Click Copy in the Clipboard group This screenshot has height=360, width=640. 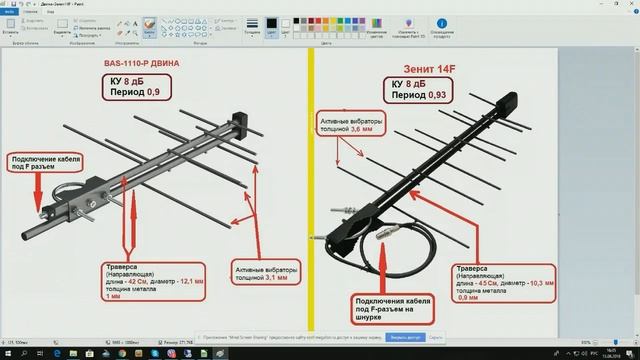click(x=34, y=28)
